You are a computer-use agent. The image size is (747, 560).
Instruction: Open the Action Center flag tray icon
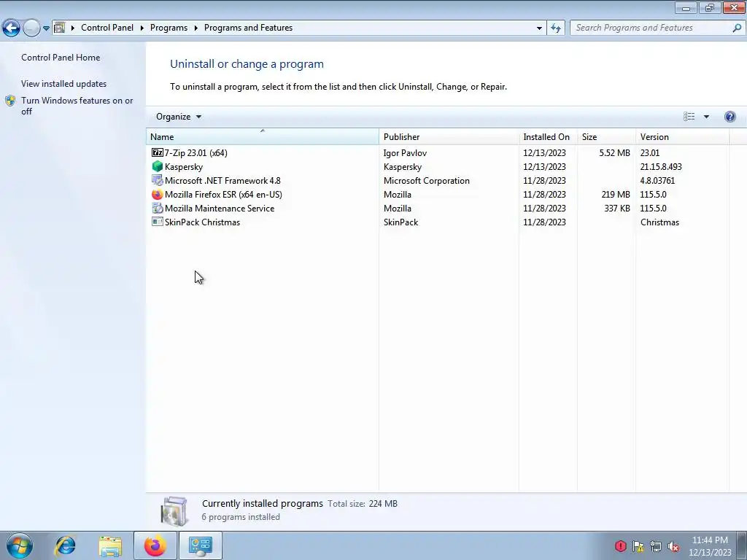point(638,546)
